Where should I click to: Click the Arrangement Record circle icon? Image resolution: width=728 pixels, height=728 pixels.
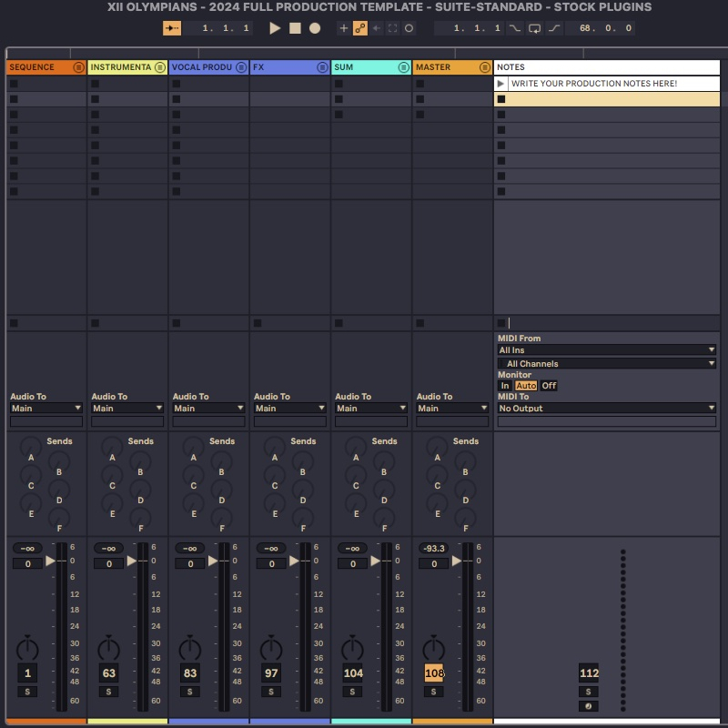317,28
